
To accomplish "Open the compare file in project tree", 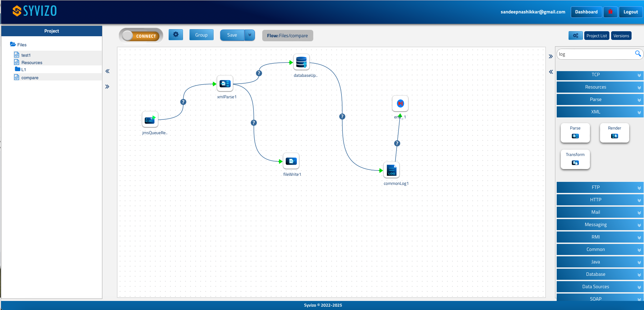I will [30, 77].
